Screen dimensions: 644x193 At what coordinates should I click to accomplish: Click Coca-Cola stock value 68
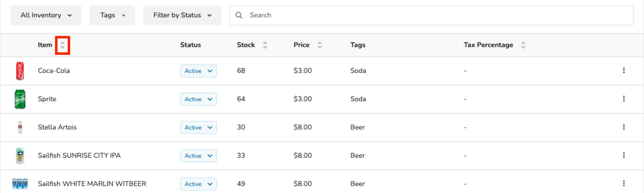(241, 71)
